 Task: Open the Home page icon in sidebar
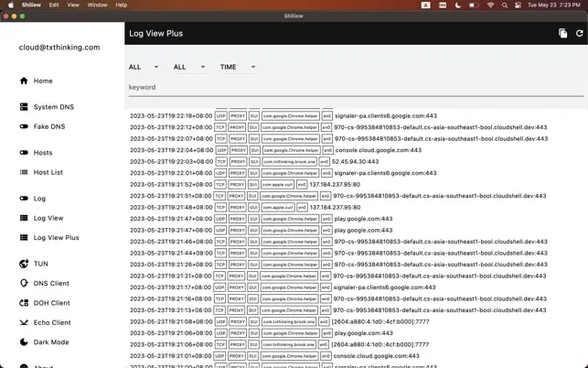pyautogui.click(x=24, y=81)
